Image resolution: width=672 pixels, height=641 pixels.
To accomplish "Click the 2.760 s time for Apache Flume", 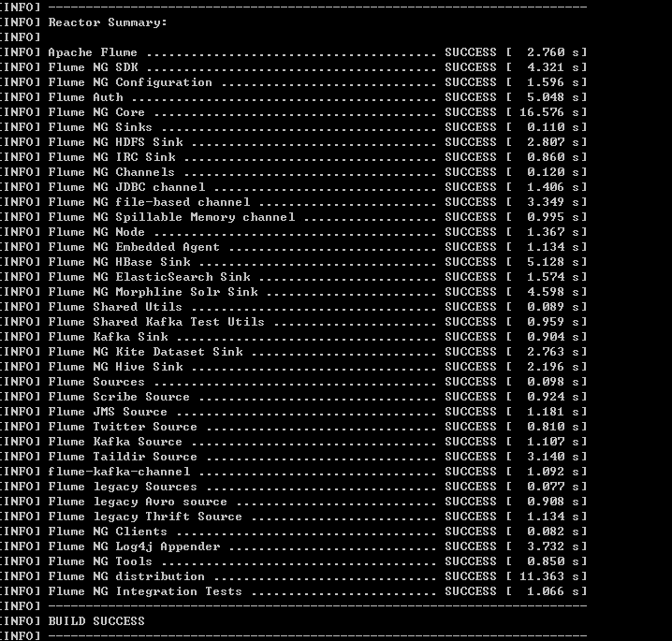I will (553, 52).
